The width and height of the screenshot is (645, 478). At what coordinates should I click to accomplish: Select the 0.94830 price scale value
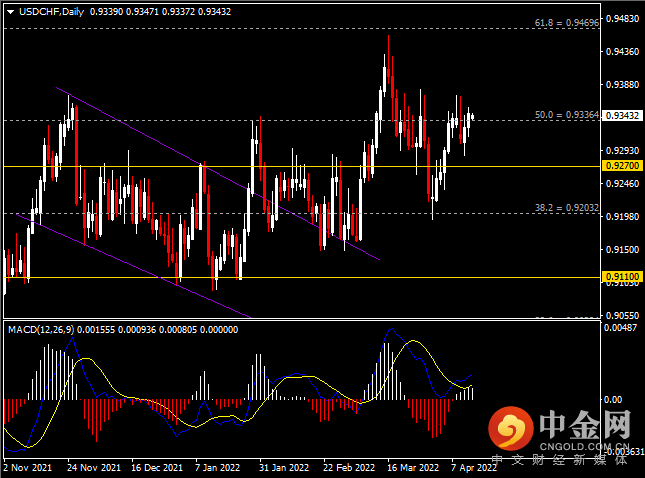click(623, 19)
